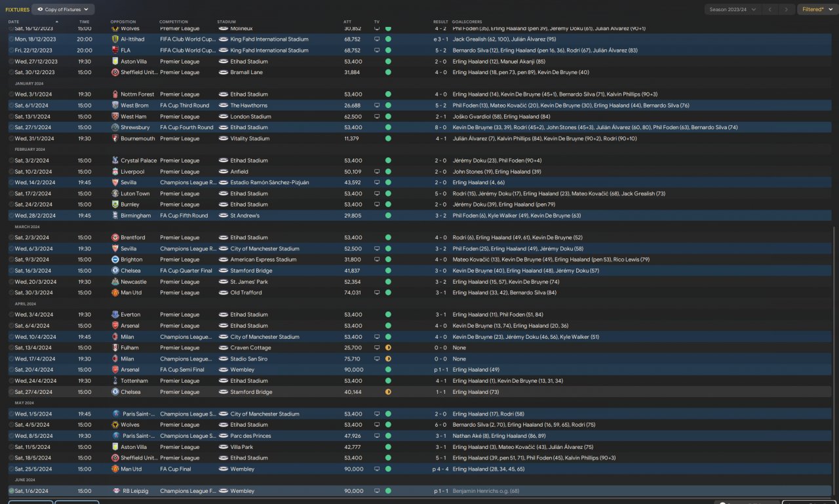Click the RB Leipzig club badge
Image resolution: width=839 pixels, height=504 pixels.
pos(115,491)
